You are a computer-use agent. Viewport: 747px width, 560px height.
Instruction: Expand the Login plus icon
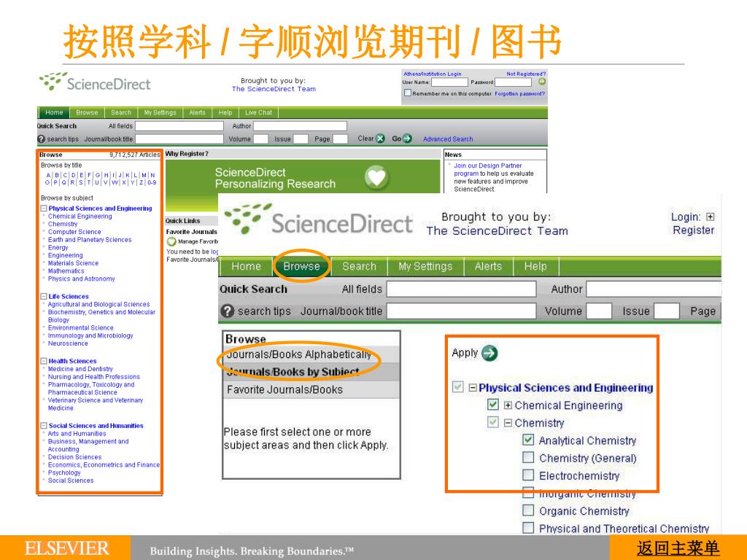coord(711,217)
